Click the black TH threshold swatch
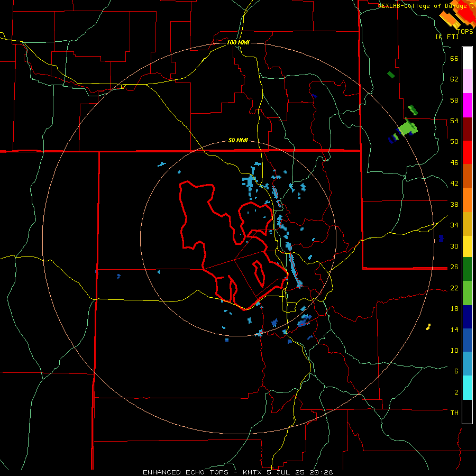 coord(467,411)
